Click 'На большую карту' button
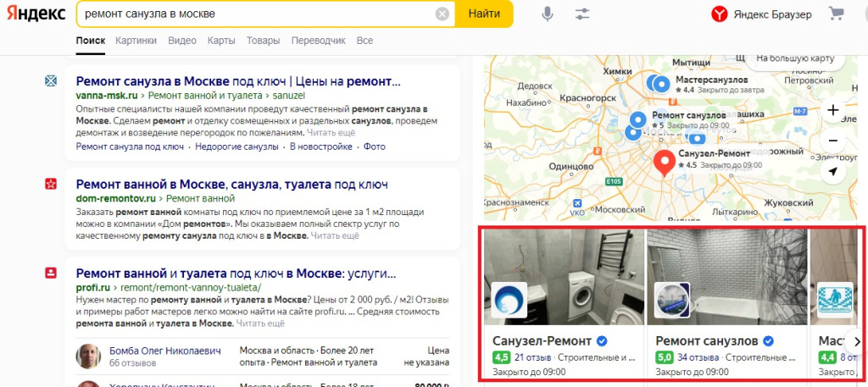The width and height of the screenshot is (868, 387). click(794, 58)
